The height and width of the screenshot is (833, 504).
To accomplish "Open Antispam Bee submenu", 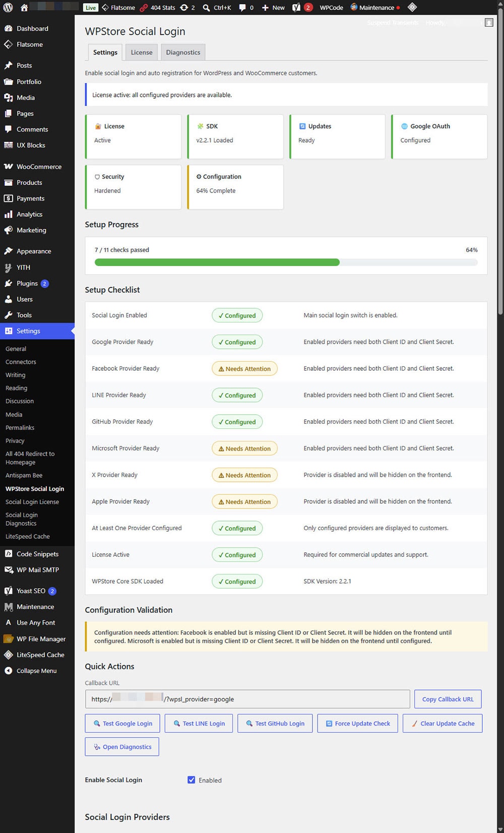I will coord(24,476).
